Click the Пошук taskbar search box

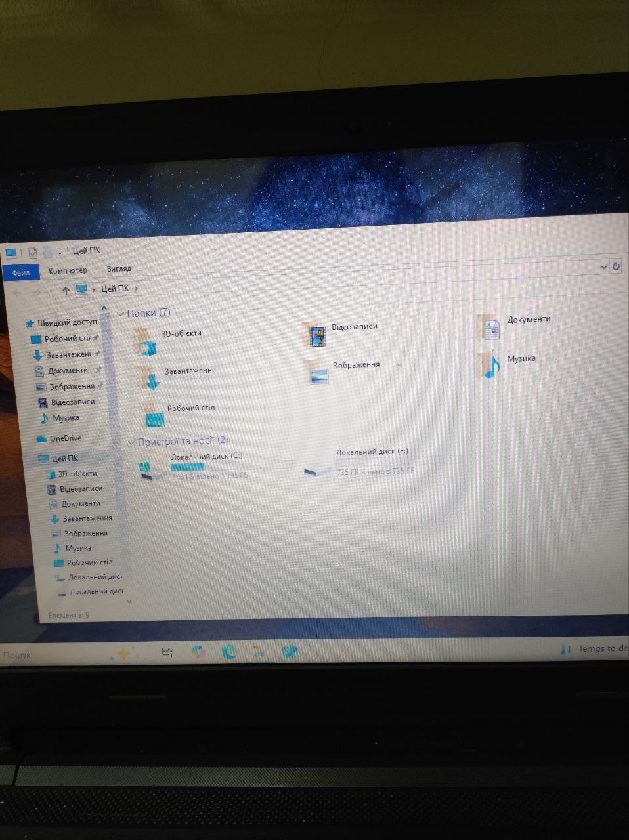(x=39, y=655)
